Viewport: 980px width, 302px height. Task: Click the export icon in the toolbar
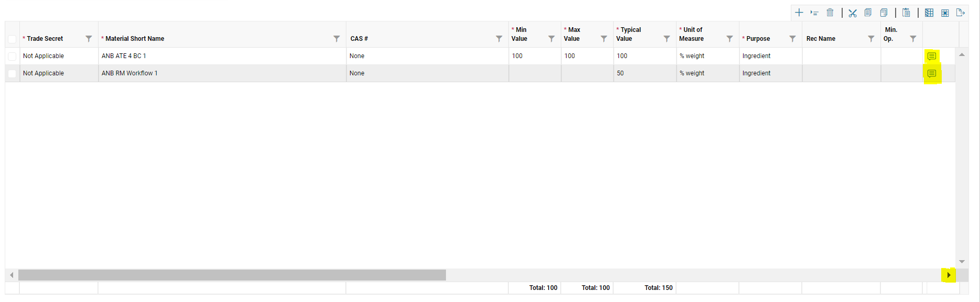(961, 13)
